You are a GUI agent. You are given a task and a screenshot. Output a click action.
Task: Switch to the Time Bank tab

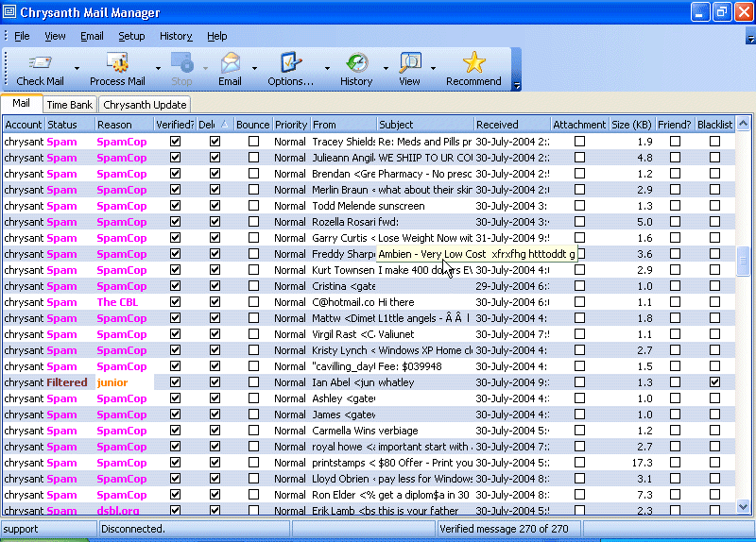click(70, 105)
